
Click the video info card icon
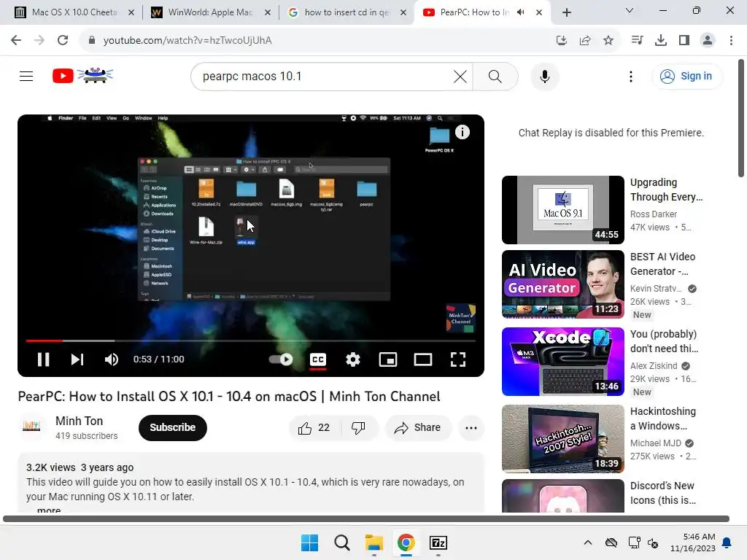tap(462, 132)
